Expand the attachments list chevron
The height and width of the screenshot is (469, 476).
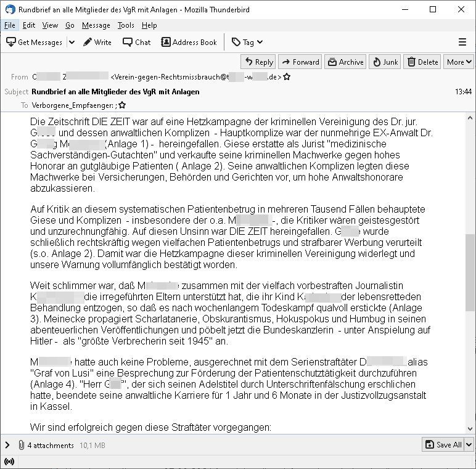(x=7, y=445)
